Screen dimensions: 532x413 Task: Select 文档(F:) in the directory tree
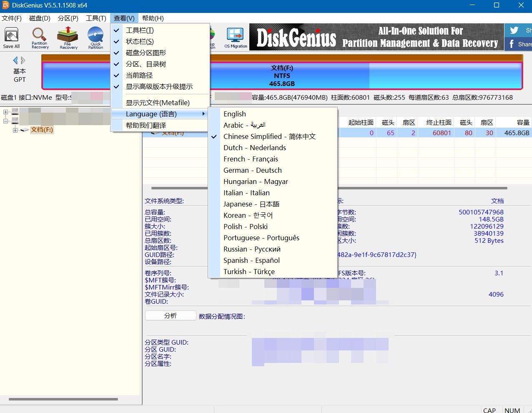coord(42,130)
